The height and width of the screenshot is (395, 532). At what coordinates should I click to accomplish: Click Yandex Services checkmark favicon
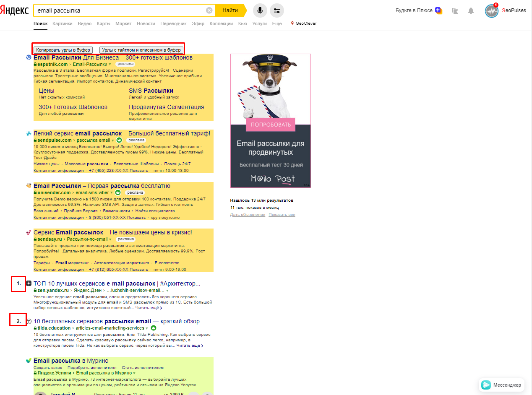coord(29,361)
